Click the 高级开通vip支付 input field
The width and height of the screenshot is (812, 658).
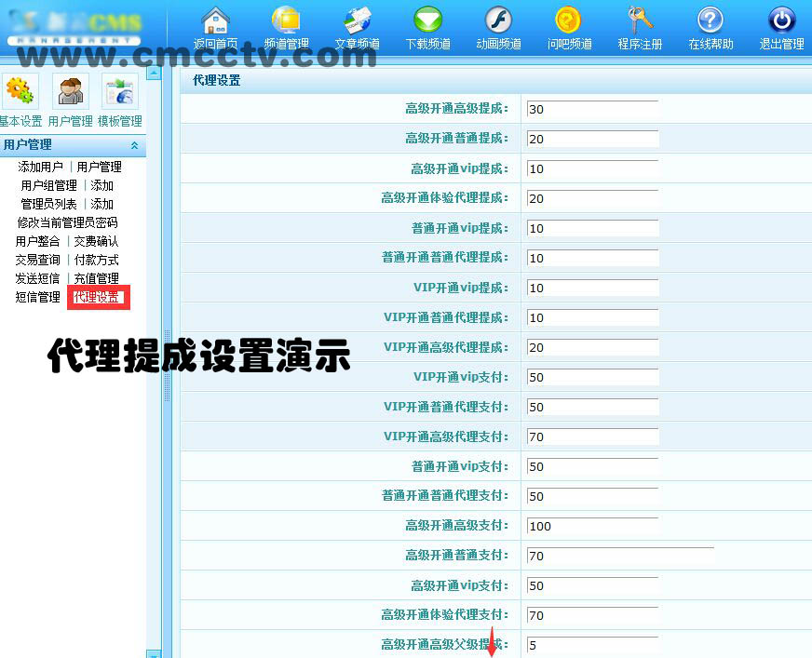point(592,585)
